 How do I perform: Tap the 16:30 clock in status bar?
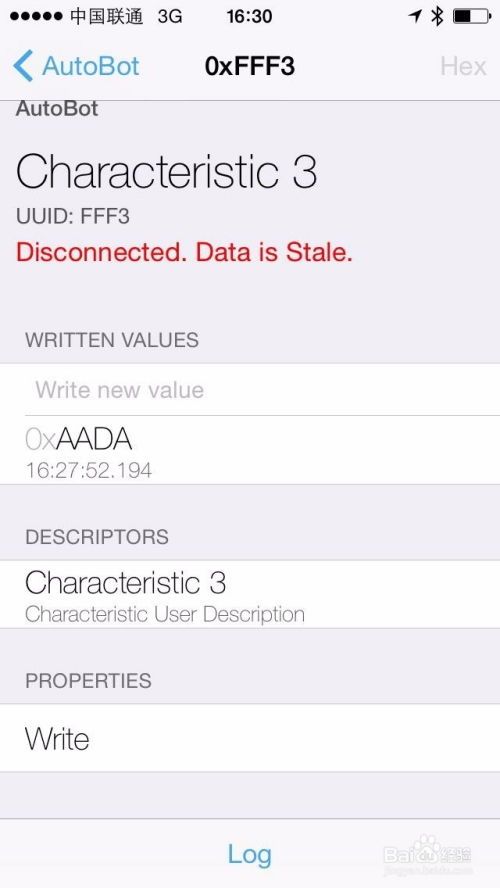pyautogui.click(x=249, y=17)
